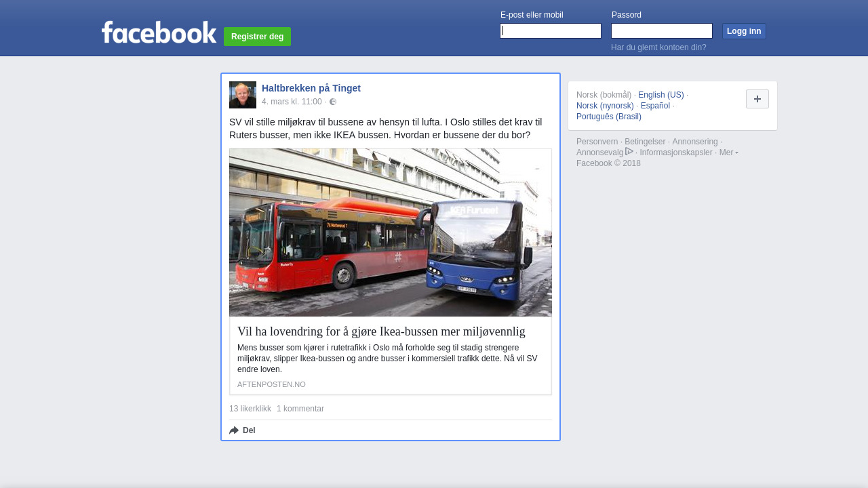Screen dimensions: 868x488
Task: Click the Logg inn button
Action: tap(744, 31)
